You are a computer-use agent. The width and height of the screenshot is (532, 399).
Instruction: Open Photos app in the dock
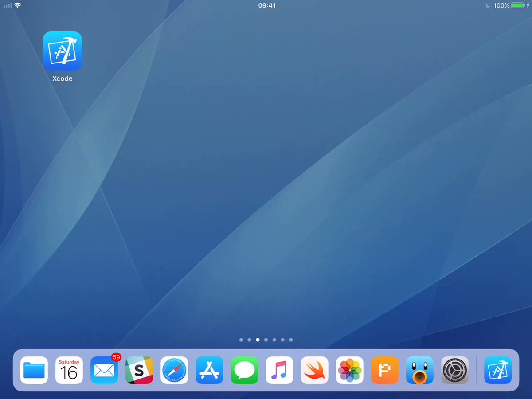point(349,370)
